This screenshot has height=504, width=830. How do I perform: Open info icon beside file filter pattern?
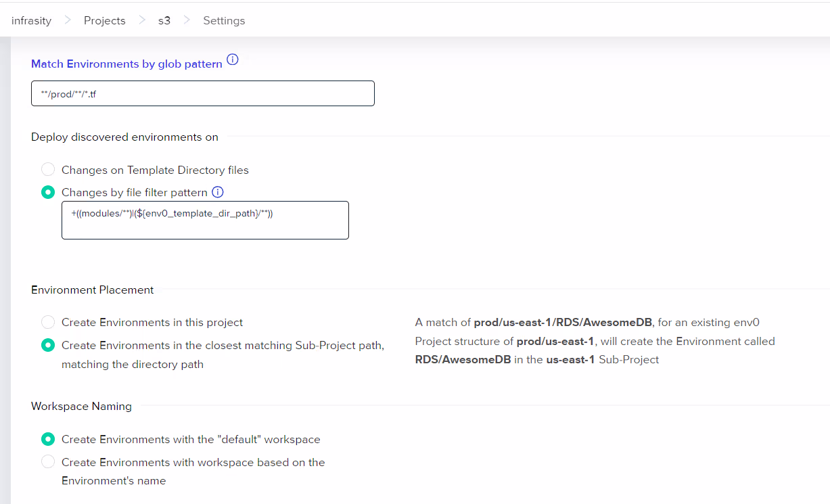click(218, 192)
